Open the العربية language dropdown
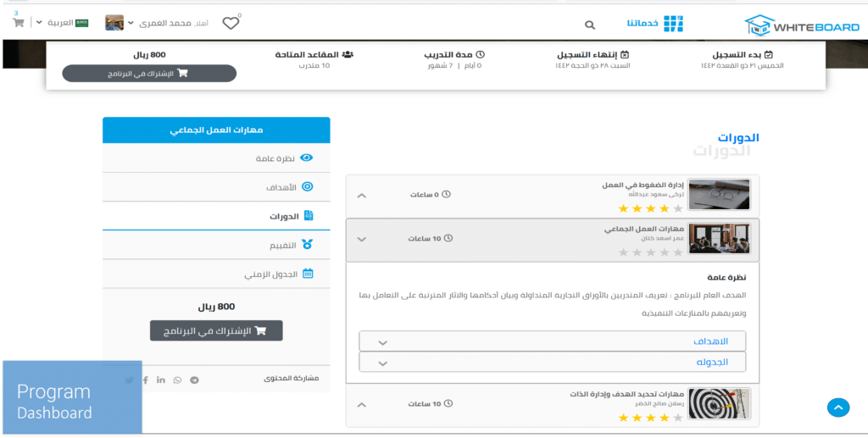This screenshot has height=438, width=868. click(x=62, y=23)
